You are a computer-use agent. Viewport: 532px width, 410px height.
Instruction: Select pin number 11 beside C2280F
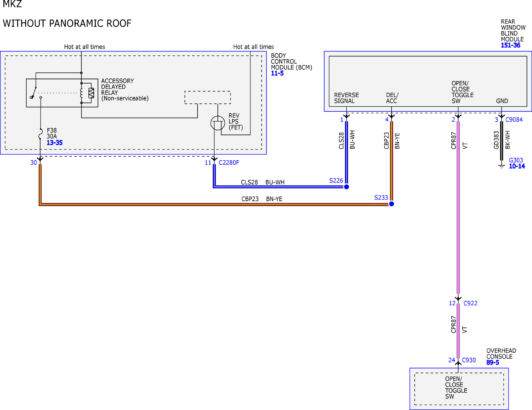pos(208,163)
